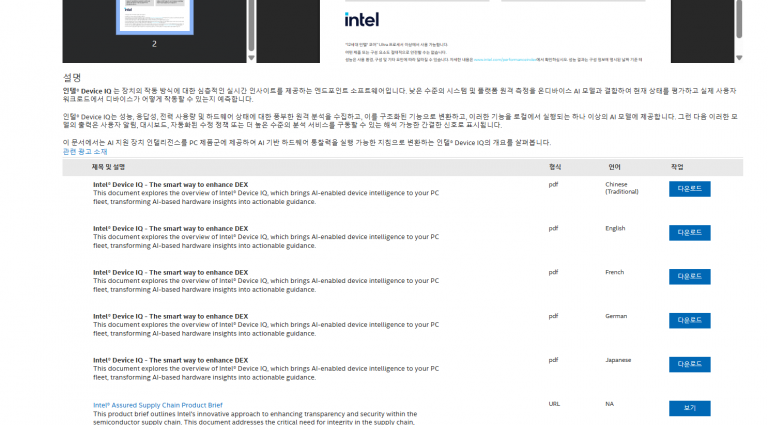The image size is (768, 425).
Task: Click the NA language cell
Action: (609, 404)
